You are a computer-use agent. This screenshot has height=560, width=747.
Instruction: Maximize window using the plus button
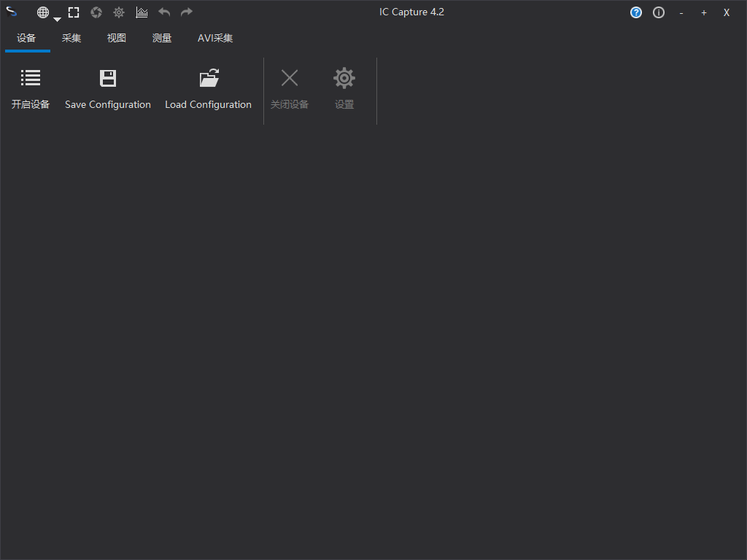pos(704,13)
